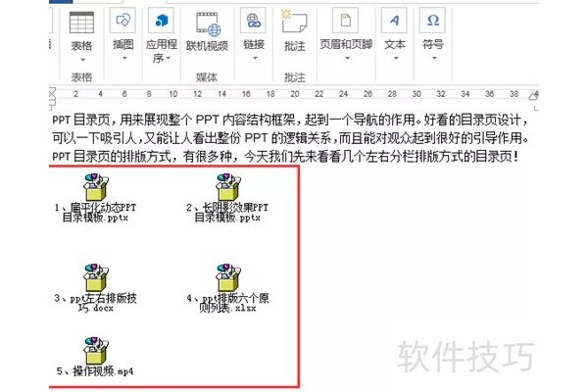Click file label 5、操作视频.mp4
588x392 pixels.
pyautogui.click(x=95, y=371)
